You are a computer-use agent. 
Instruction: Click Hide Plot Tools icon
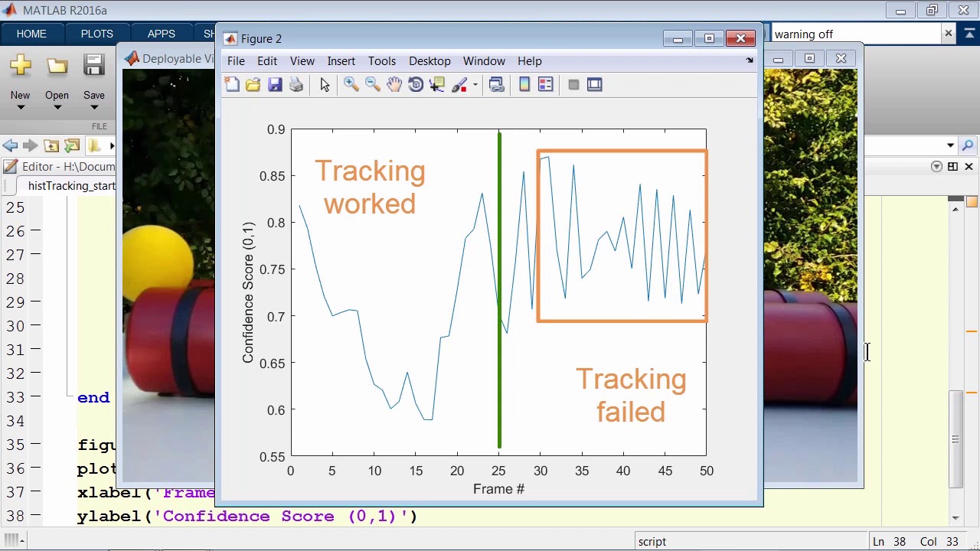click(x=573, y=85)
